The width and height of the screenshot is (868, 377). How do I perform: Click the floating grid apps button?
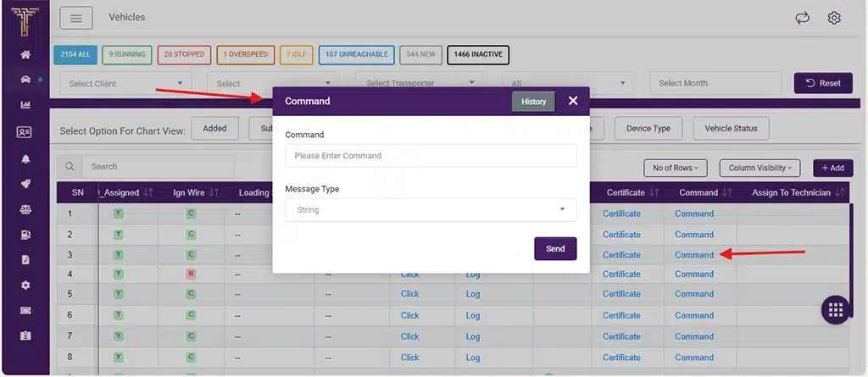click(x=835, y=310)
